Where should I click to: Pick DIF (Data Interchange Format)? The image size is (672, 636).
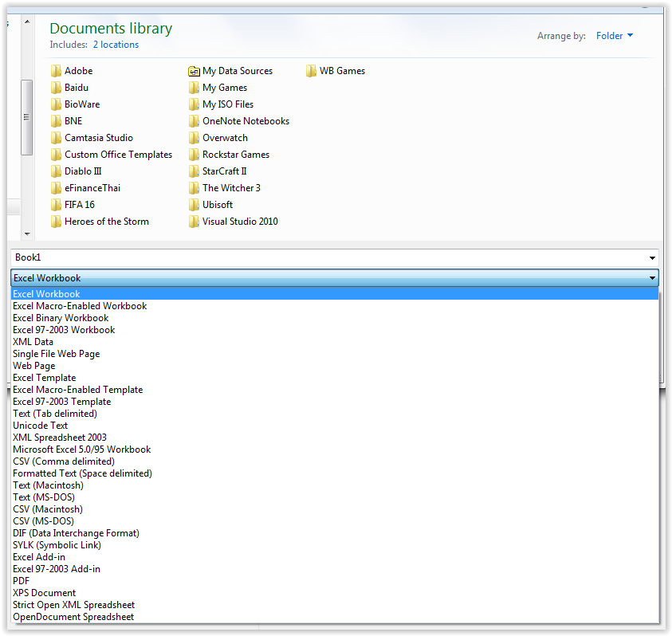[334, 533]
